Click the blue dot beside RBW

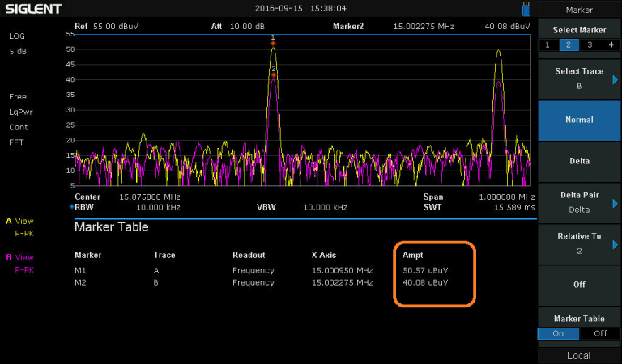[71, 207]
